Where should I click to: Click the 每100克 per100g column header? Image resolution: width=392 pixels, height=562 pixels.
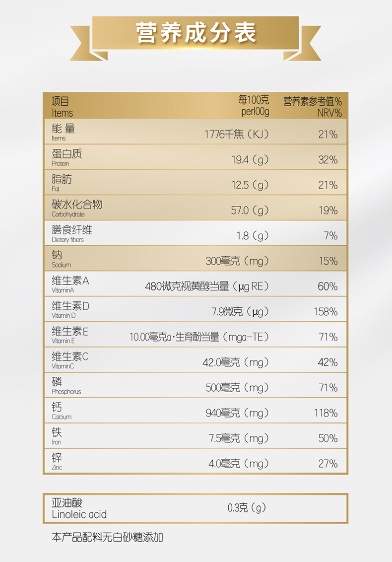pyautogui.click(x=255, y=106)
